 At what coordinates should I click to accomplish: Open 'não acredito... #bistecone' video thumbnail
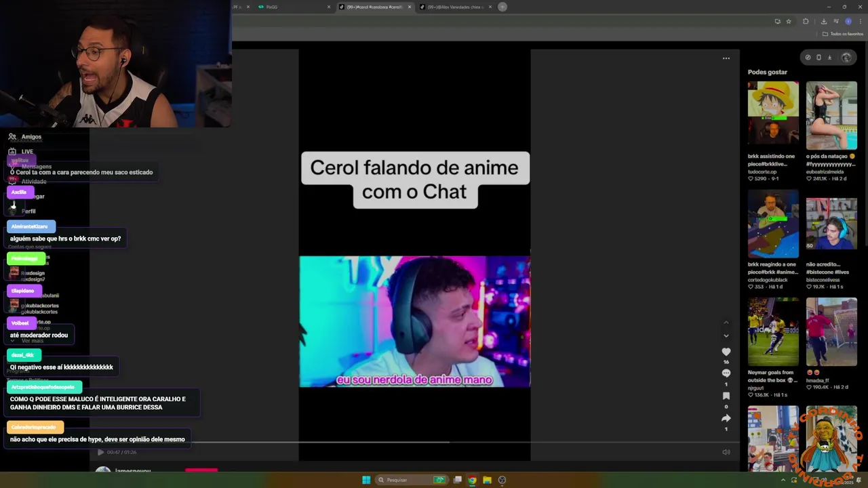click(x=831, y=223)
